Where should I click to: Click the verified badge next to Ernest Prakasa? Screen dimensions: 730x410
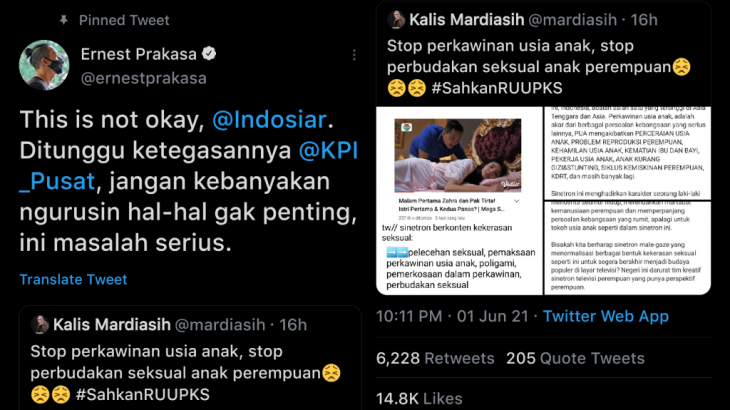[x=209, y=54]
